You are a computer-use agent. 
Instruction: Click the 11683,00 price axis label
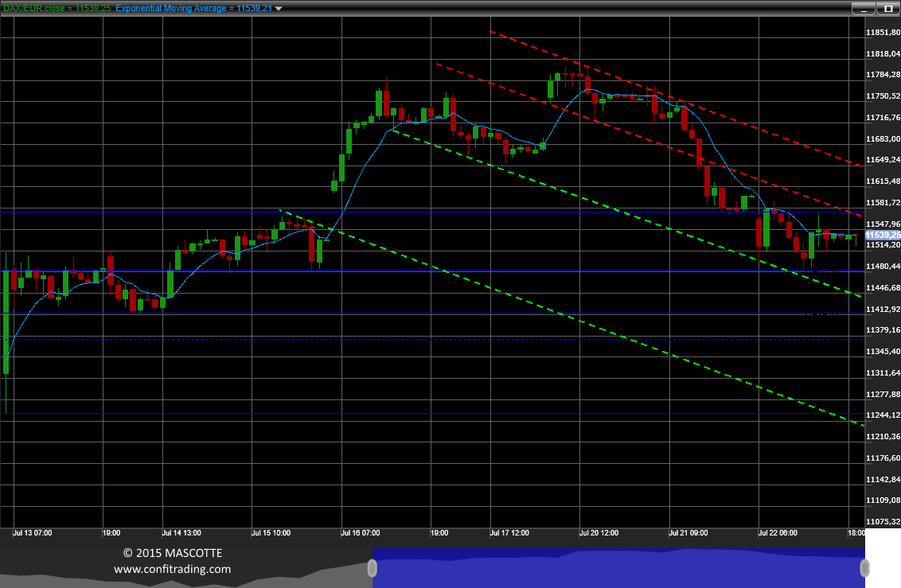pos(883,139)
